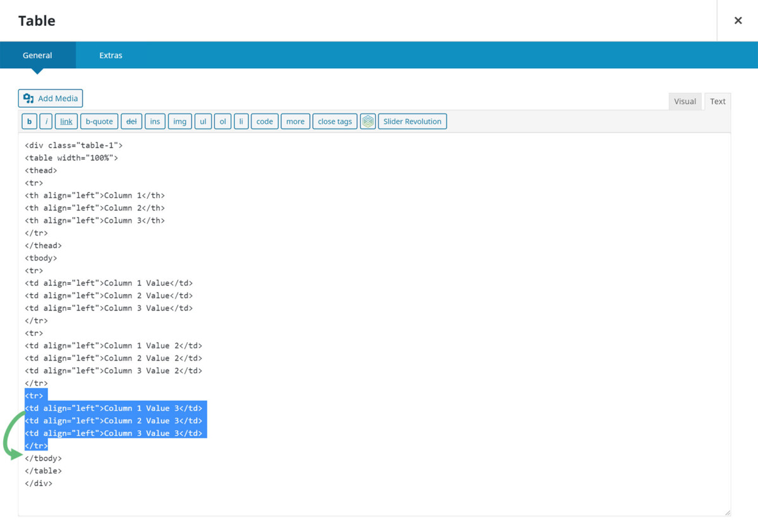Insert the more tag

pos(295,121)
